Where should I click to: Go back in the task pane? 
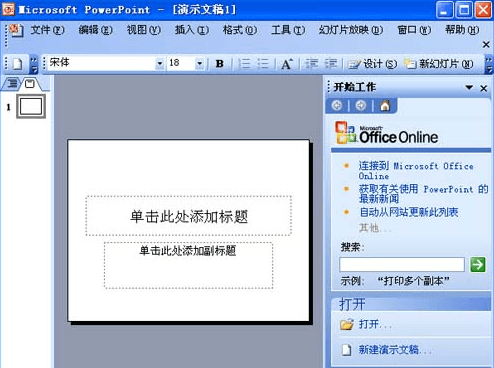[337, 106]
